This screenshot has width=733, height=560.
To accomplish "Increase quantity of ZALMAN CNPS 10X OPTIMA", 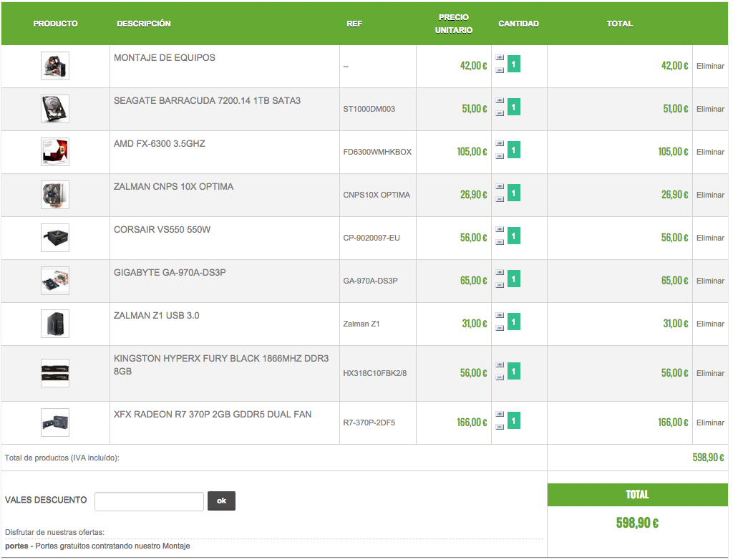I will point(500,187).
